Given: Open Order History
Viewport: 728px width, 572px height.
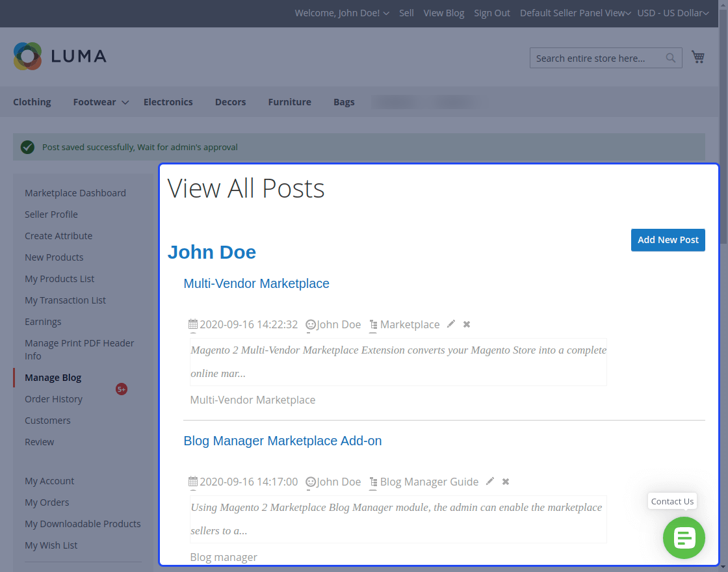Looking at the screenshot, I should click(53, 399).
